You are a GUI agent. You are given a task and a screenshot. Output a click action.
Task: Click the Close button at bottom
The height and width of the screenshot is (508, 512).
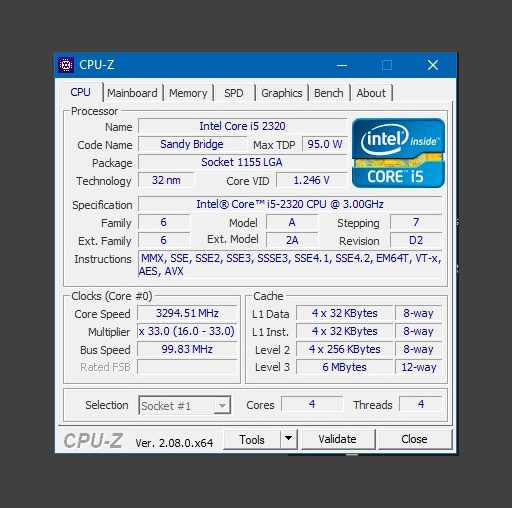(414, 439)
